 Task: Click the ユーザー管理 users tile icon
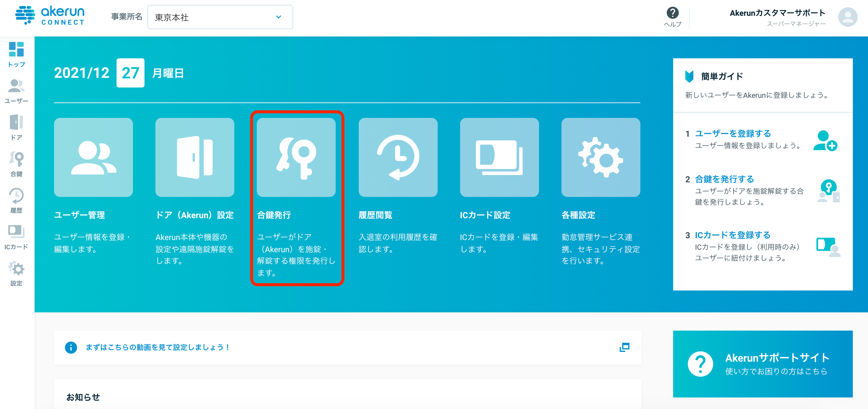tap(93, 157)
